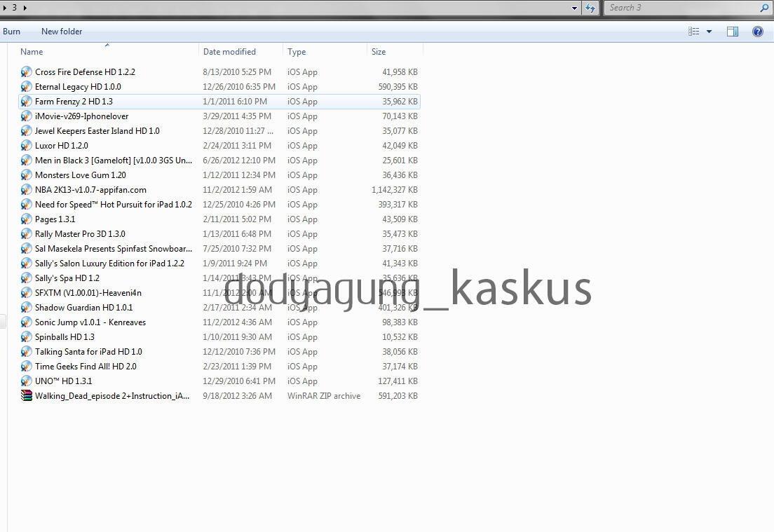Image resolution: width=774 pixels, height=532 pixels.
Task: Click the WinRAR ZIP archive type cell
Action: pos(324,396)
